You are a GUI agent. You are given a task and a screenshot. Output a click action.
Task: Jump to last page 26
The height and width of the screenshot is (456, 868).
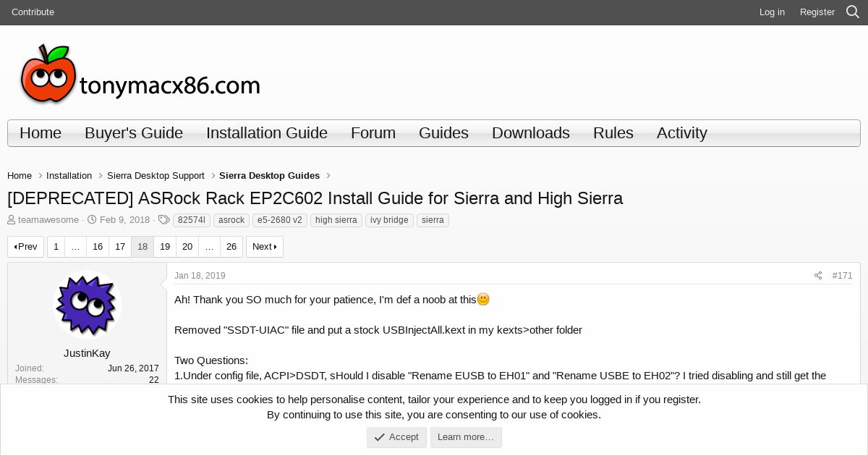click(231, 247)
